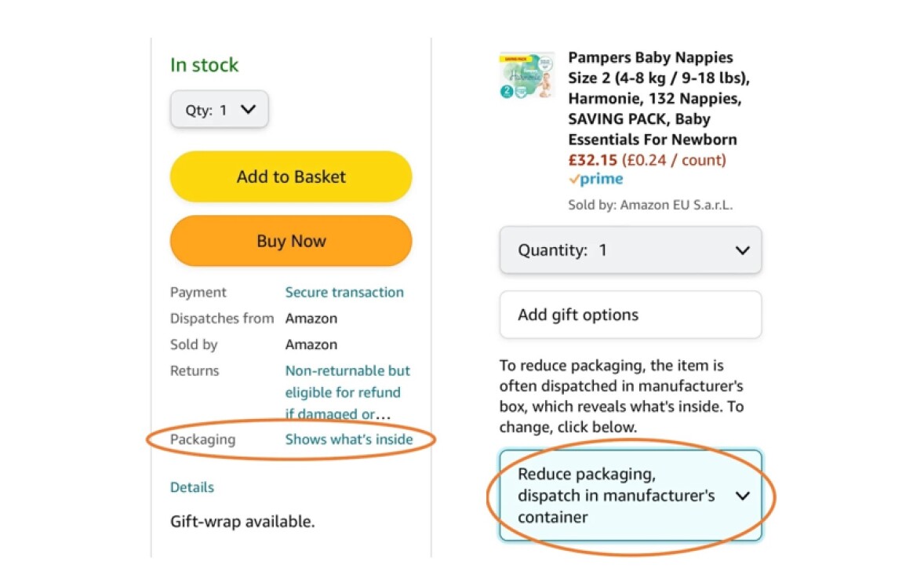The height and width of the screenshot is (583, 924).
Task: Open the Pampers nappies product thumbnail
Action: (526, 75)
